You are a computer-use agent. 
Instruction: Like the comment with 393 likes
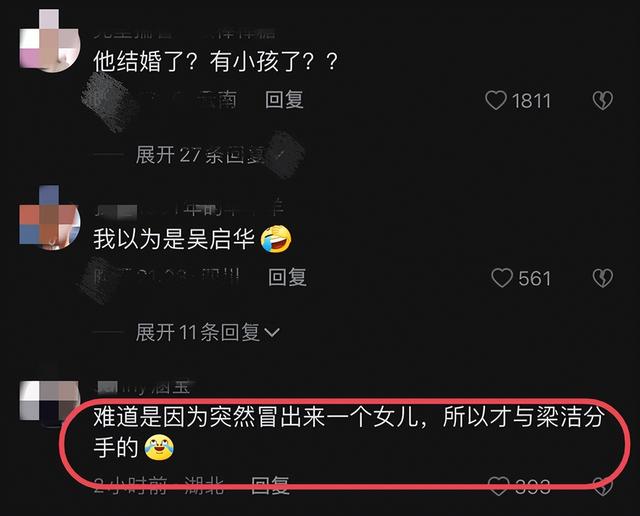click(499, 486)
